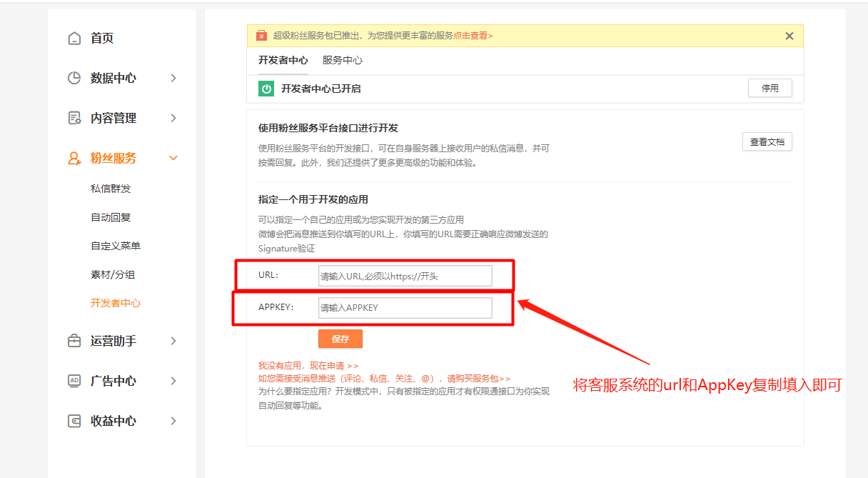Click the heading 使用粉丝服务平台接口进行开发
The height and width of the screenshot is (478, 868).
tap(328, 128)
